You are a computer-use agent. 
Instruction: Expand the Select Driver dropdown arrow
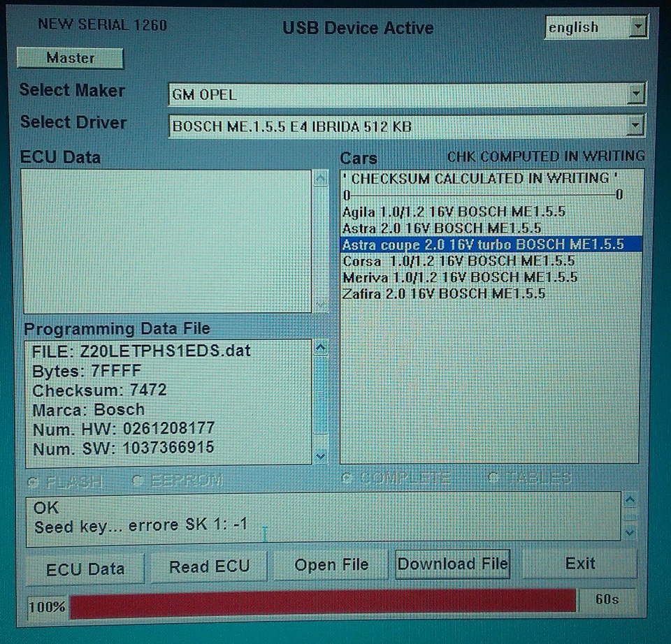click(x=635, y=125)
